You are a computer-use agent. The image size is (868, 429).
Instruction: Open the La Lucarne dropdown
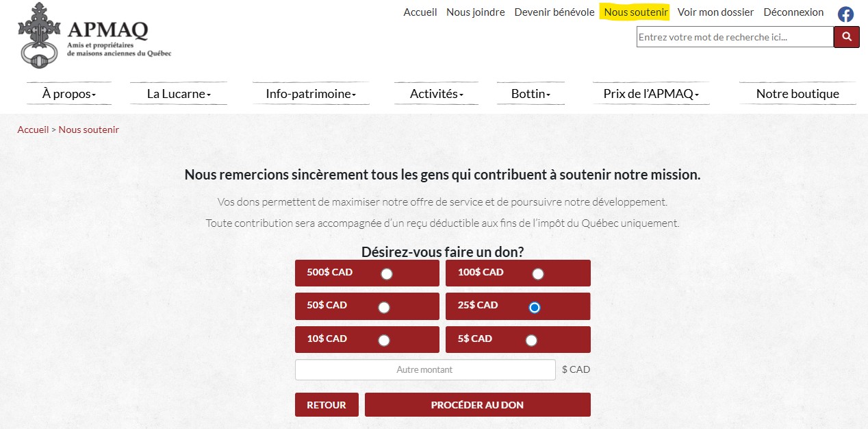pos(179,94)
